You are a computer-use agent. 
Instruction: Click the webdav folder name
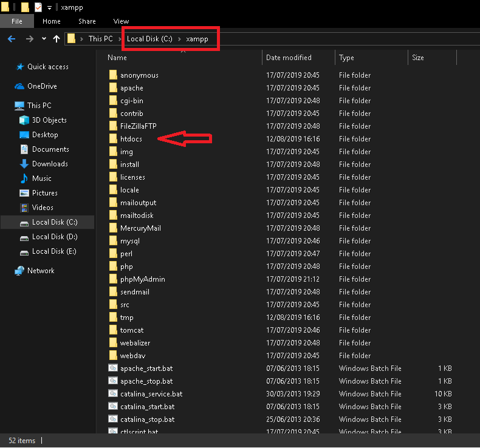coord(132,356)
